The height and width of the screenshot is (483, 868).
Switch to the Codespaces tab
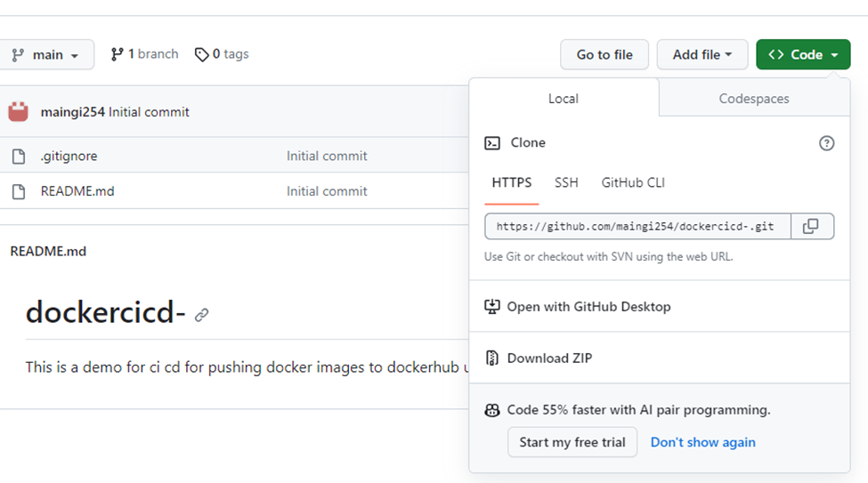(x=754, y=99)
